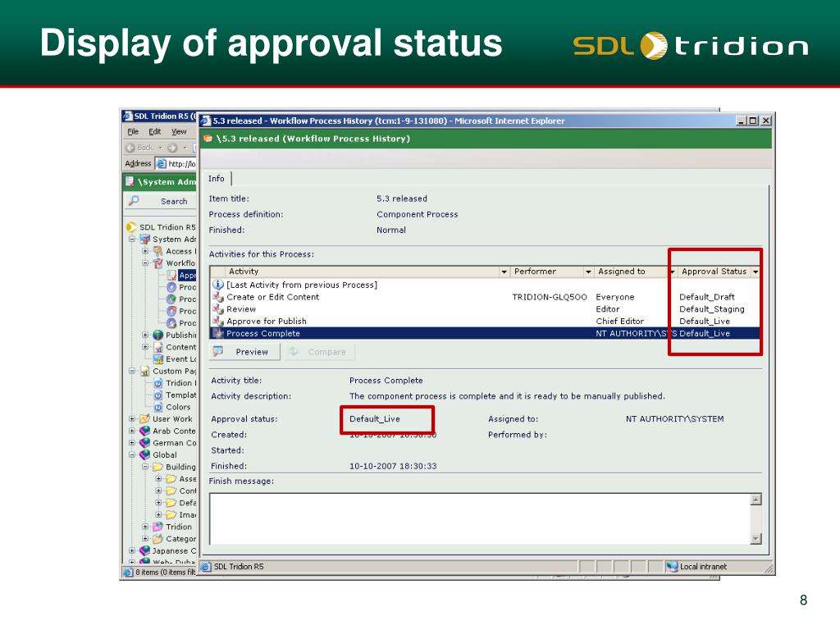Select the 'Approve for Publish' activity row
Image resolution: width=840 pixels, height=630 pixels.
click(x=486, y=321)
